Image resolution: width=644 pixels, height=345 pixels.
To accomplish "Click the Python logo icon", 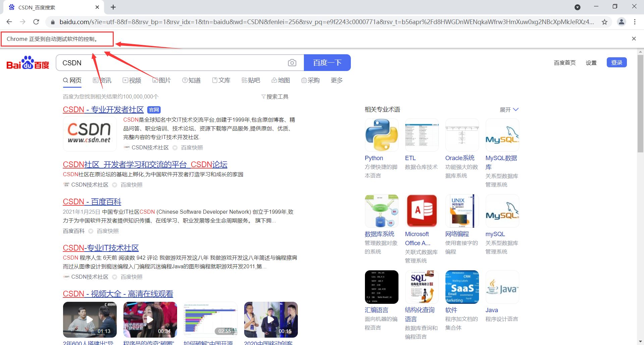I will point(381,135).
